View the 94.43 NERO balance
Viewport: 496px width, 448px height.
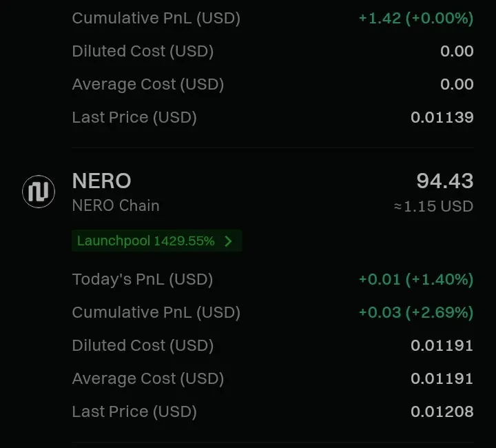click(x=445, y=181)
